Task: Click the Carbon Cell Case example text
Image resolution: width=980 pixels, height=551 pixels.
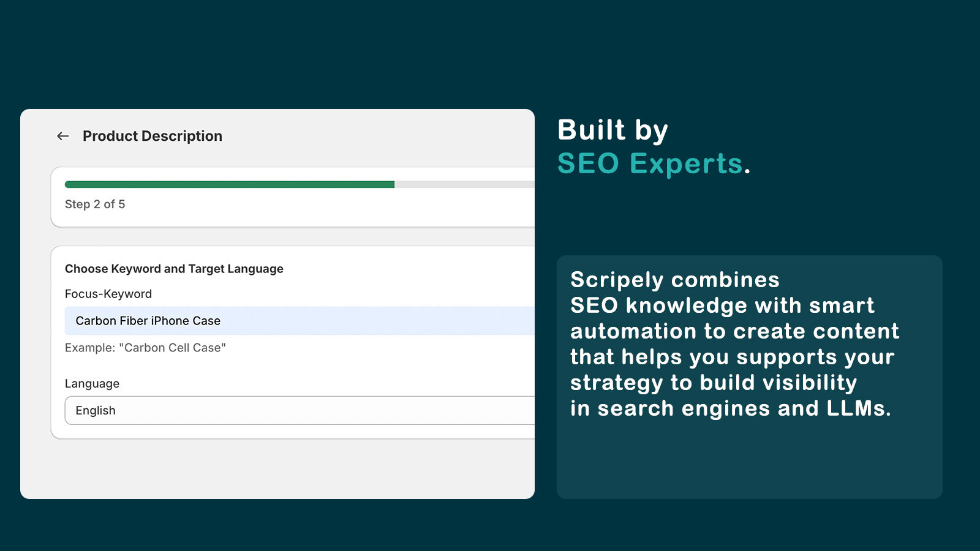Action: click(x=145, y=348)
